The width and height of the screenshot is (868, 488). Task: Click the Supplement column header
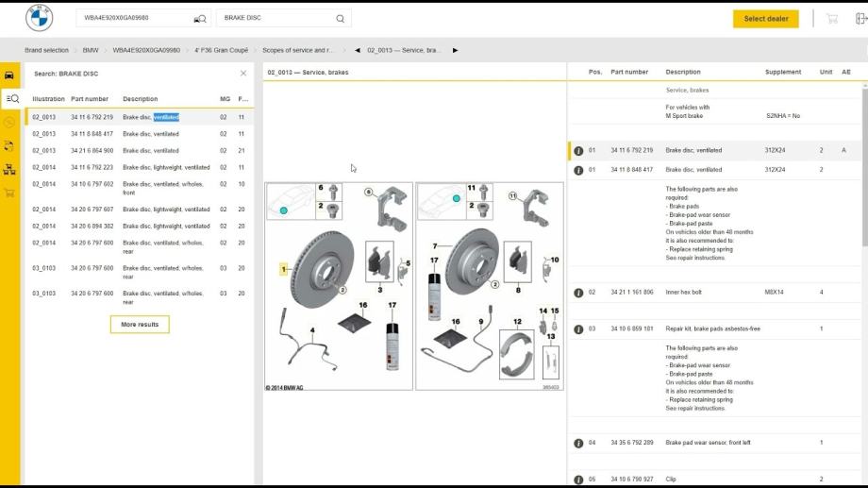tap(783, 72)
